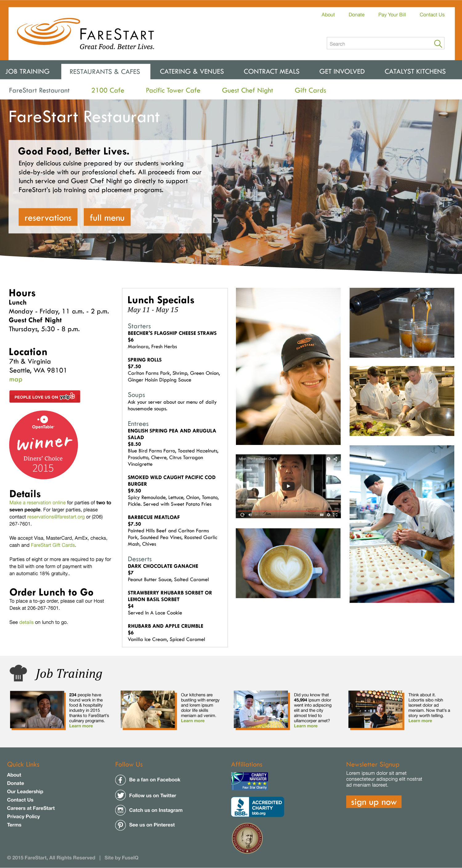Viewport: 462px width, 868px height.
Task: Select the Guest Chef Night tab
Action: point(248,90)
